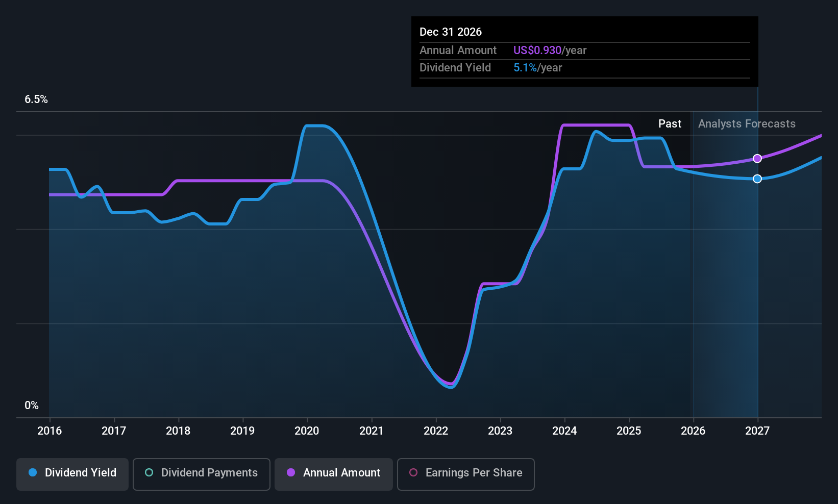Image resolution: width=838 pixels, height=504 pixels.
Task: Toggle the Earnings Per Share legend item
Action: click(465, 473)
